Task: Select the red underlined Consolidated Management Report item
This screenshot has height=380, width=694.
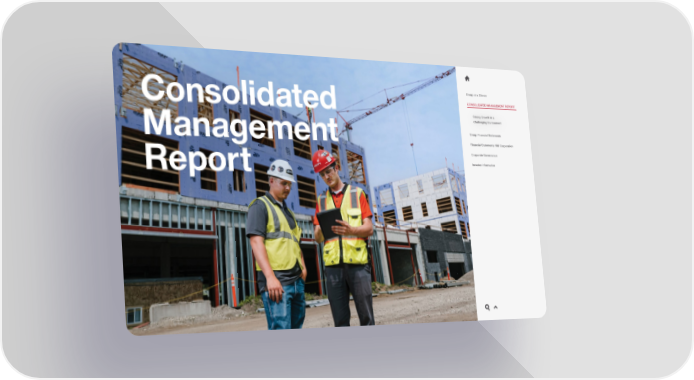Action: tap(491, 107)
